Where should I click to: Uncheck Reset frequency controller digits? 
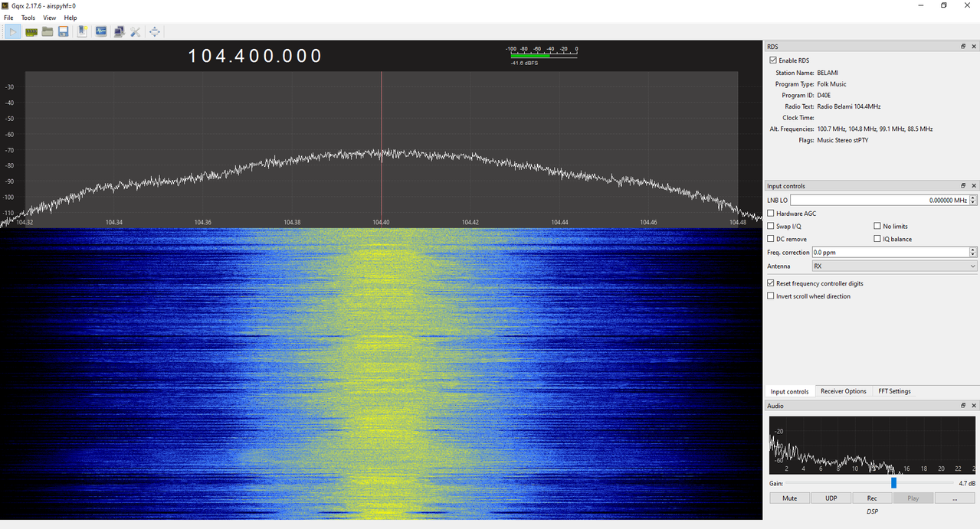click(x=771, y=283)
